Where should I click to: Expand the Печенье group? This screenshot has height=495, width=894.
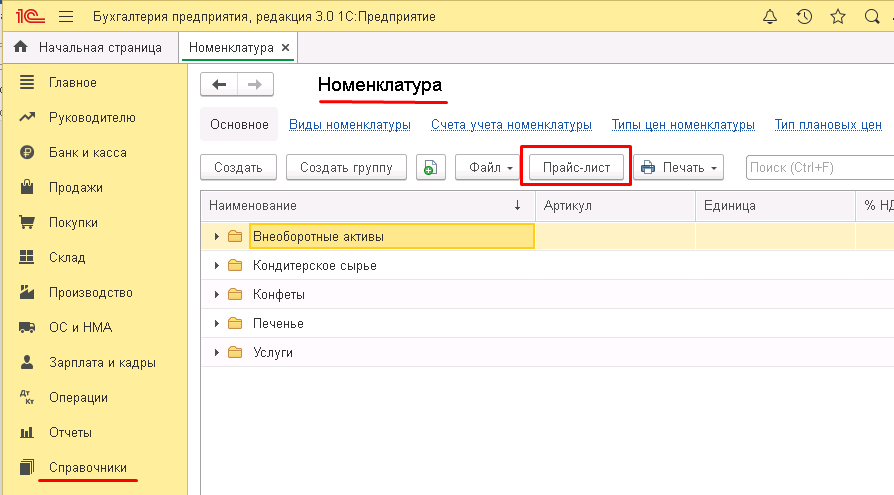217,323
